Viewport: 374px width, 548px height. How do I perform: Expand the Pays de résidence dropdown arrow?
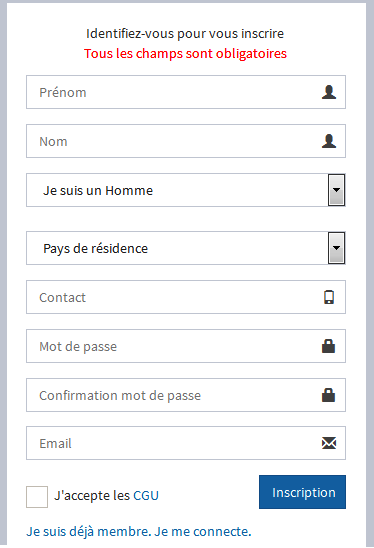pyautogui.click(x=336, y=248)
